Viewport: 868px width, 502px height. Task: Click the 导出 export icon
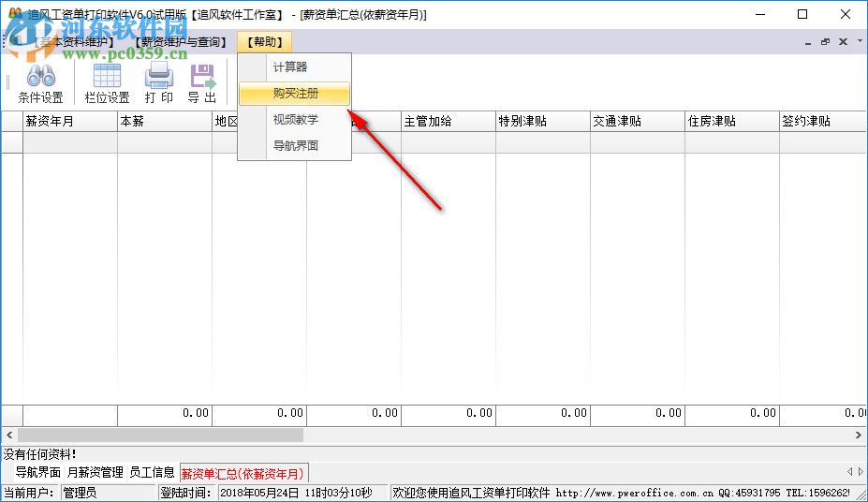pos(202,83)
